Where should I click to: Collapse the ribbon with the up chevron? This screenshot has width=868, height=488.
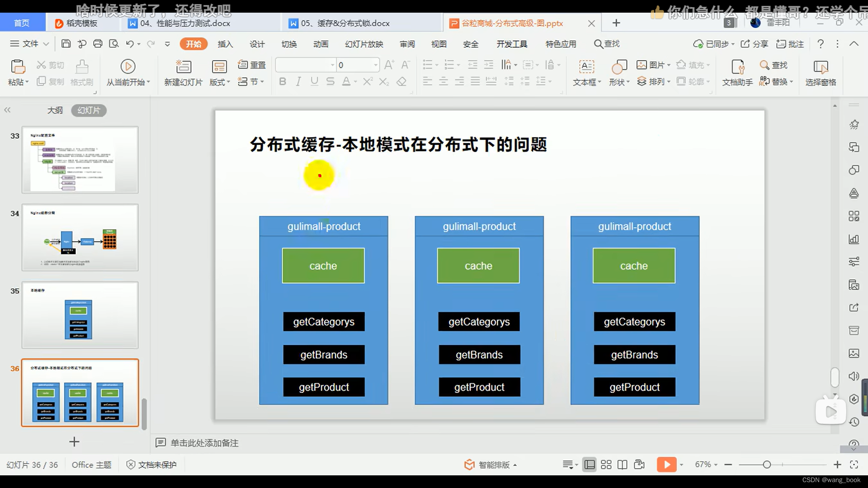[x=854, y=44]
